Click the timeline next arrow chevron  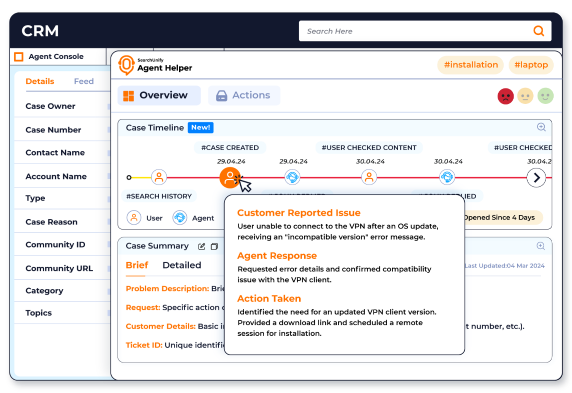pos(536,178)
